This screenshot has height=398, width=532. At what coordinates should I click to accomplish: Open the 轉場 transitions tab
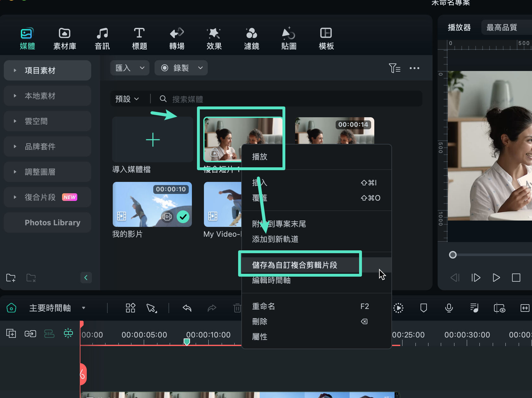tap(177, 39)
